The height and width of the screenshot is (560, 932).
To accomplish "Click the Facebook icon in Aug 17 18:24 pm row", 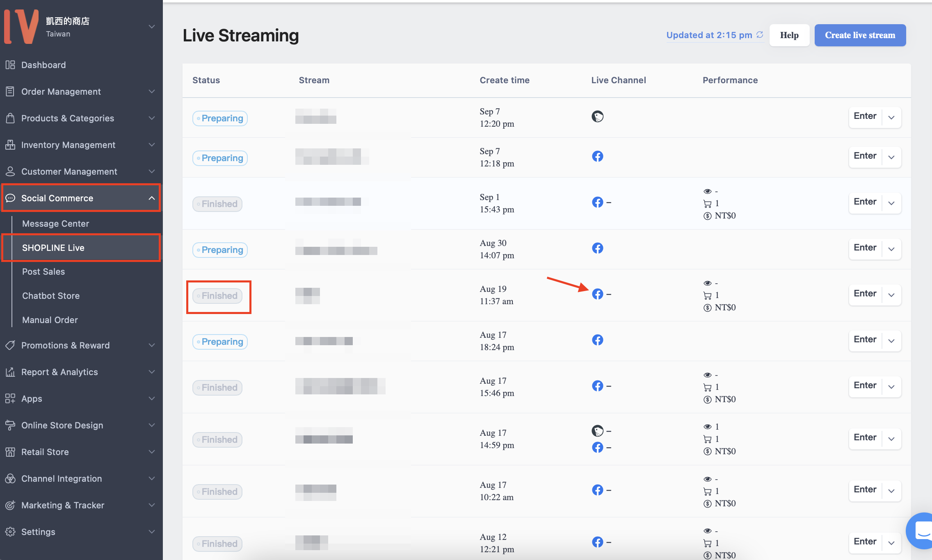I will (598, 340).
